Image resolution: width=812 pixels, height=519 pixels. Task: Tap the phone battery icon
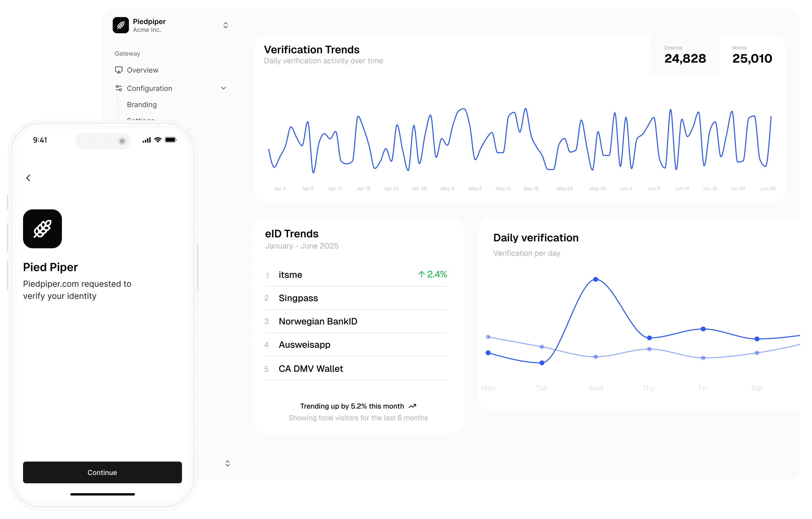171,140
